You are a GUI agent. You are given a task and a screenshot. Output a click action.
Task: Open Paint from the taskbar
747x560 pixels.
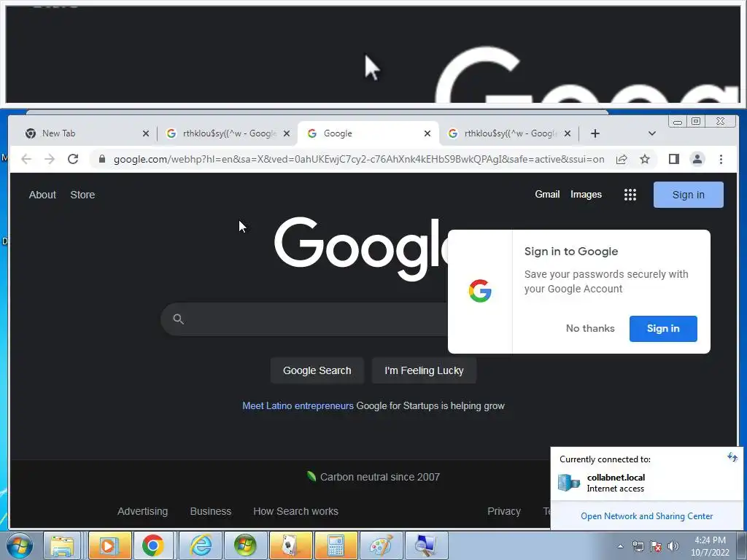click(x=381, y=545)
